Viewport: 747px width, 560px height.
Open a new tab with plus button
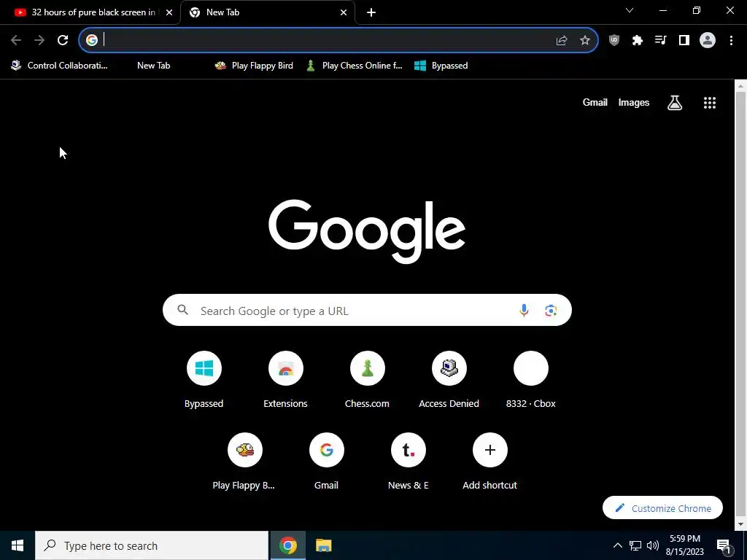[x=371, y=12]
